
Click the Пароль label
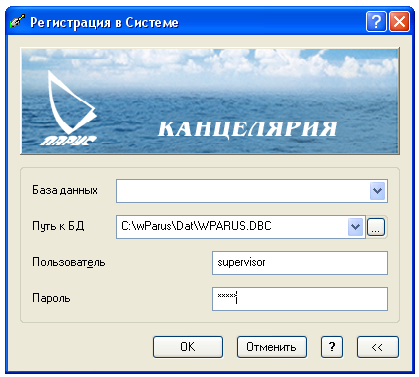tap(51, 298)
